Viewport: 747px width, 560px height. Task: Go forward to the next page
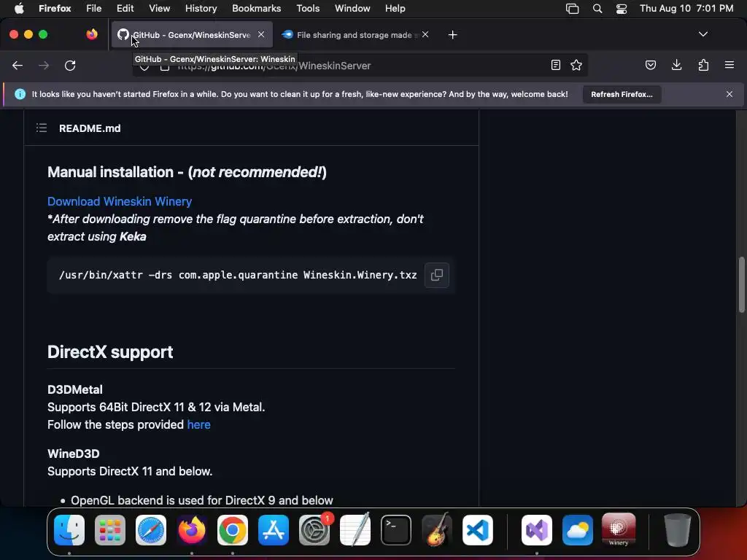point(44,65)
